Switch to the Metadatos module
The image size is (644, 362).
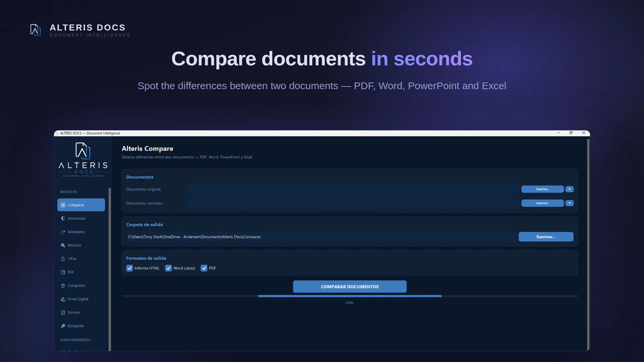(81, 232)
